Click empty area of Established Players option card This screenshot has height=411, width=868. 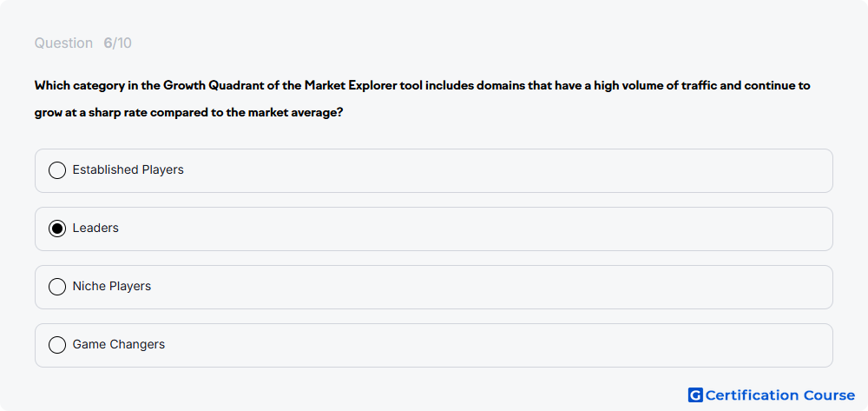pyautogui.click(x=498, y=170)
